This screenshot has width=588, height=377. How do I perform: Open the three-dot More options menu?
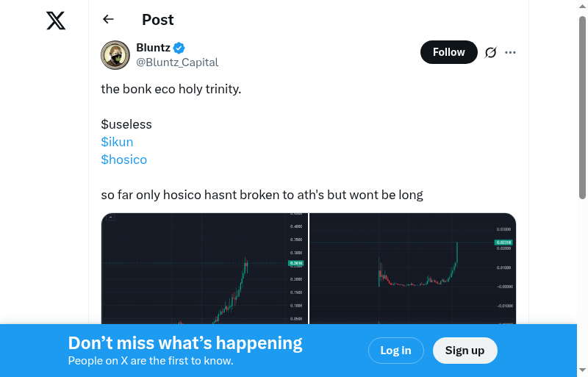click(511, 52)
